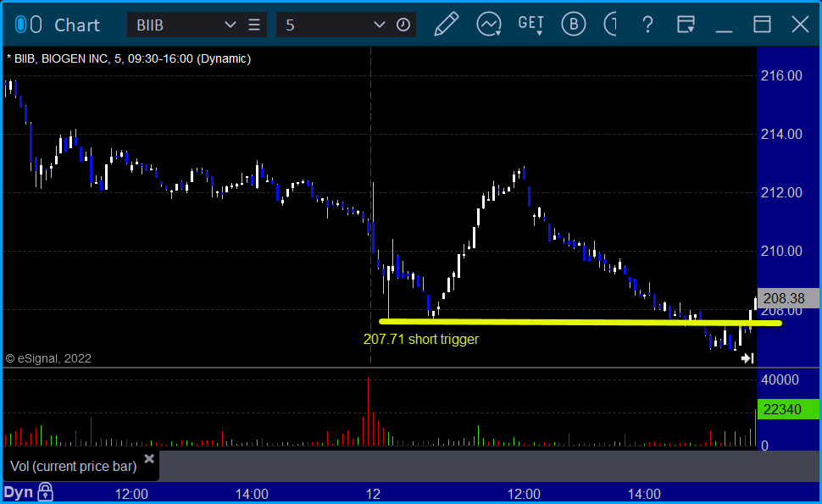Click the 40000 volume axis label
This screenshot has width=822, height=504.
tap(780, 379)
